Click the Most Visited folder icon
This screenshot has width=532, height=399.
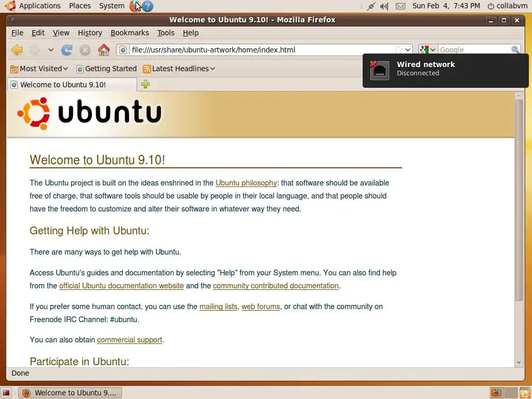pos(14,69)
